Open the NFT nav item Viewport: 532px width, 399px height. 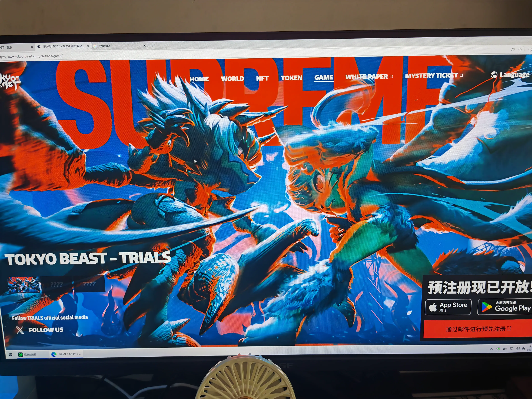click(262, 78)
